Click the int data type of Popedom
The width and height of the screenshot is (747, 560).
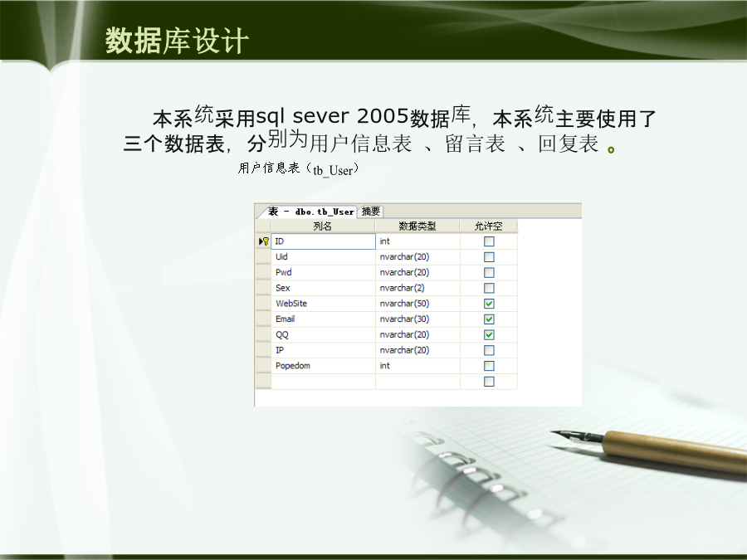tap(417, 366)
